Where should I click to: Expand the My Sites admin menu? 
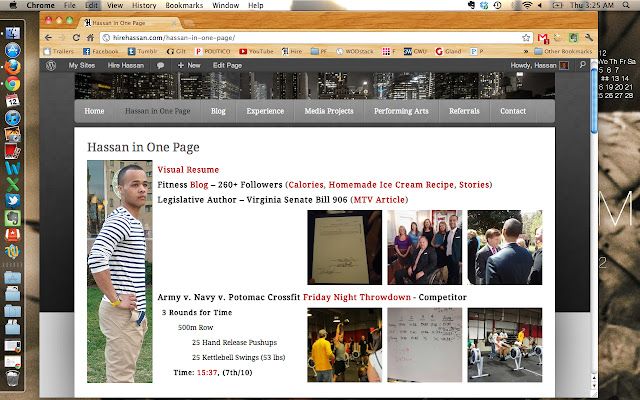81,65
